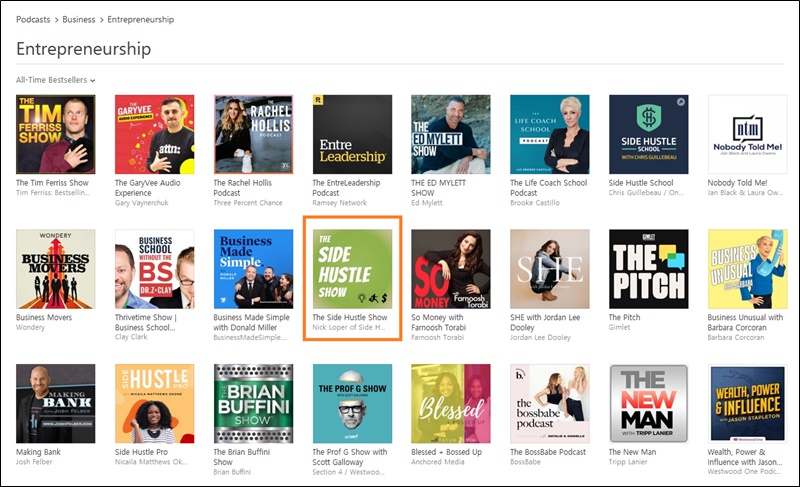
Task: Click The GaryVee Audio Experience title
Action: tap(147, 188)
